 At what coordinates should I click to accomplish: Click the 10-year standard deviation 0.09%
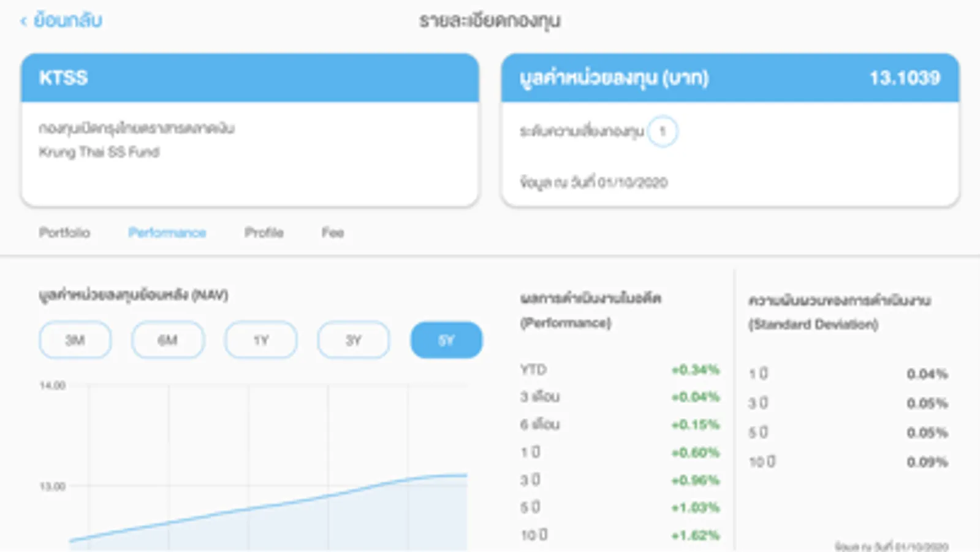[927, 462]
